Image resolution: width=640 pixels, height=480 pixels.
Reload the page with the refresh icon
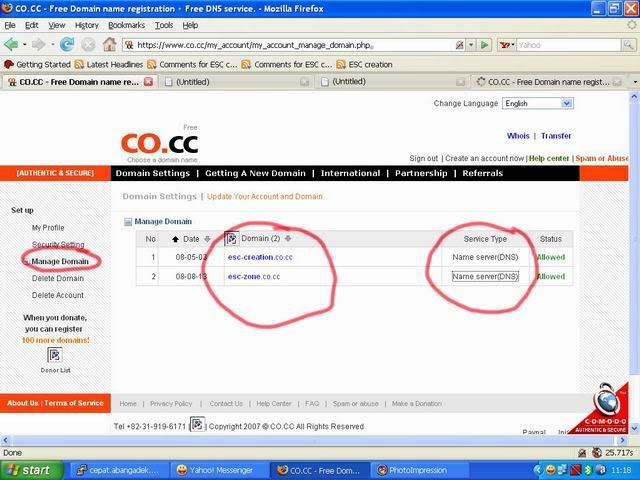click(x=67, y=44)
